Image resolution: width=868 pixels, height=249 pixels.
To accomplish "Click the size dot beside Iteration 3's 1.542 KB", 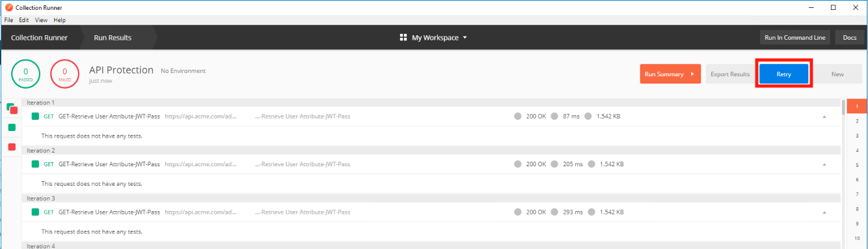I will pos(591,212).
